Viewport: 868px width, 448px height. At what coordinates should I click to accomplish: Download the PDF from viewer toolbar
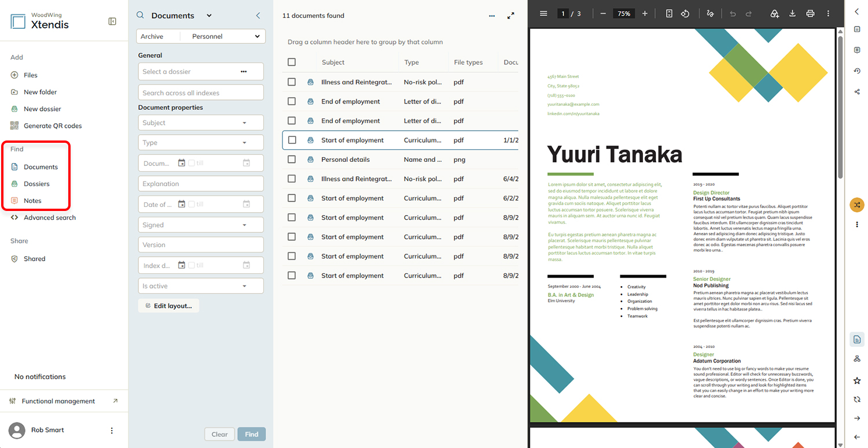click(x=793, y=13)
